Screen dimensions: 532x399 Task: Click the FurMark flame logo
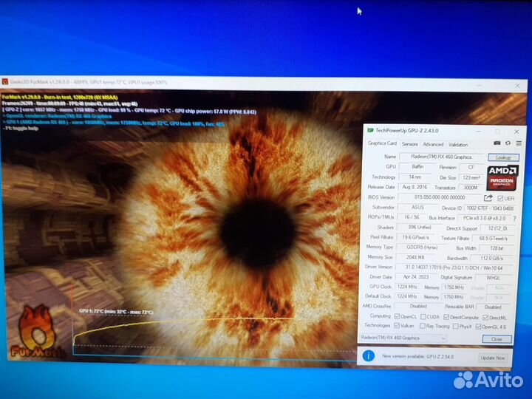(37, 331)
